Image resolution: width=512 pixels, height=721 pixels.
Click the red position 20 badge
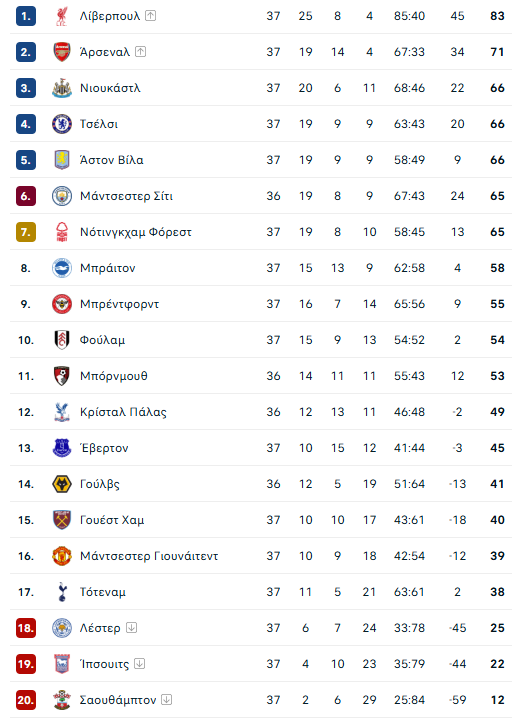(x=26, y=700)
